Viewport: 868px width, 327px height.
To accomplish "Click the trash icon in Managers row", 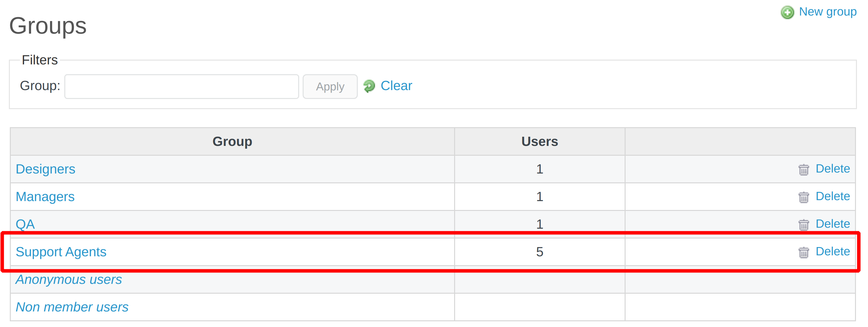I will (x=803, y=197).
